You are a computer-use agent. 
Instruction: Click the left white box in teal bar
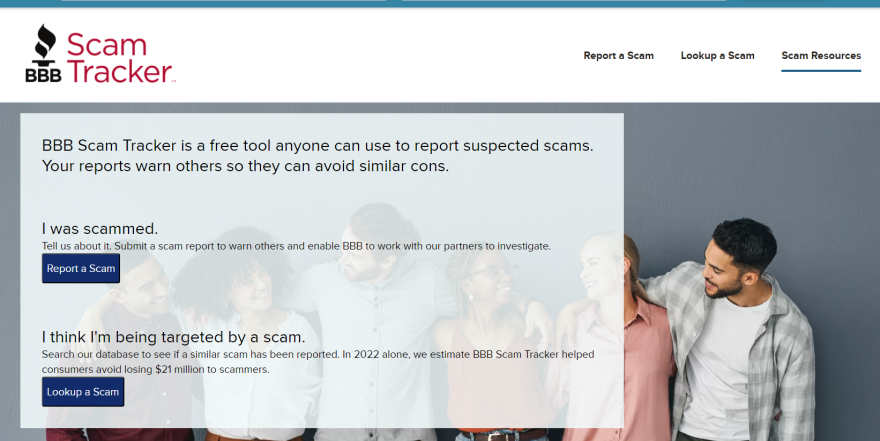(223, 1)
